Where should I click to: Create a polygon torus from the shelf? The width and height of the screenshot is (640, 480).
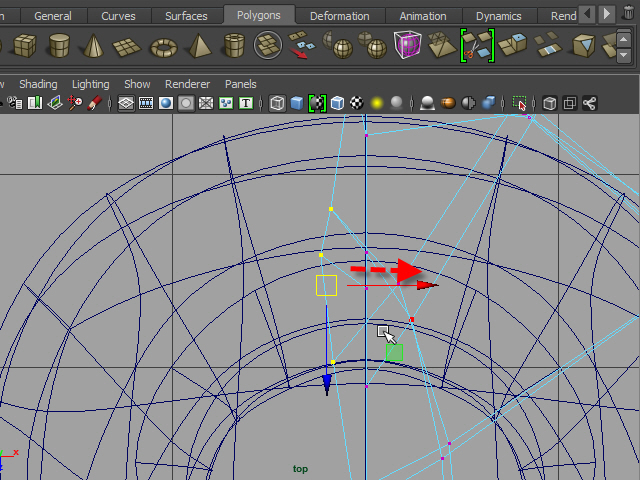pyautogui.click(x=164, y=48)
